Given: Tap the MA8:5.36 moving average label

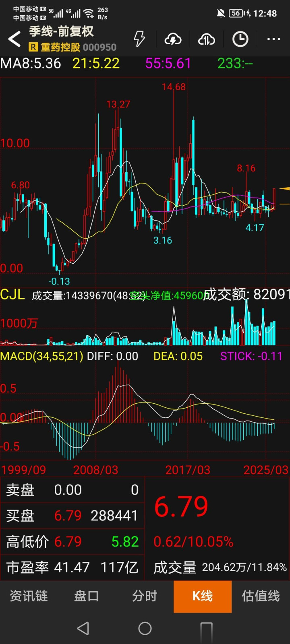Looking at the screenshot, I should tap(31, 63).
